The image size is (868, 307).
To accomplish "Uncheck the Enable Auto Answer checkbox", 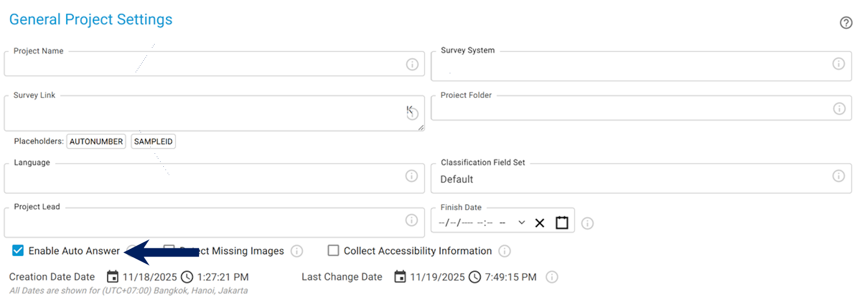I will click(x=18, y=250).
